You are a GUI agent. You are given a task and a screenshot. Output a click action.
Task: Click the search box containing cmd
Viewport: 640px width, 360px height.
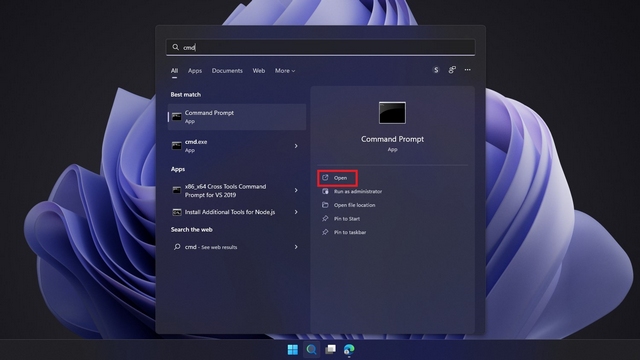click(320, 47)
